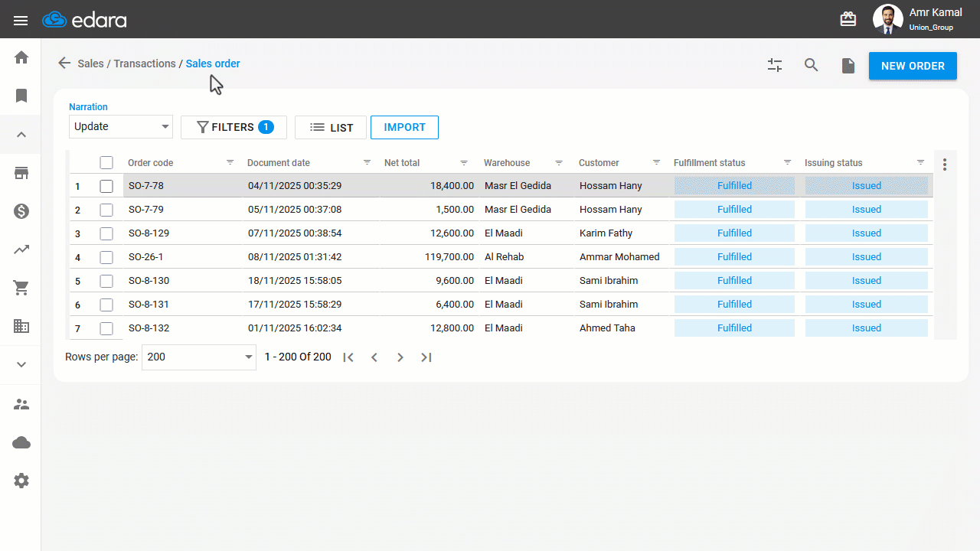Open the column options three-dot menu
This screenshot has width=980, height=551.
coord(945,165)
